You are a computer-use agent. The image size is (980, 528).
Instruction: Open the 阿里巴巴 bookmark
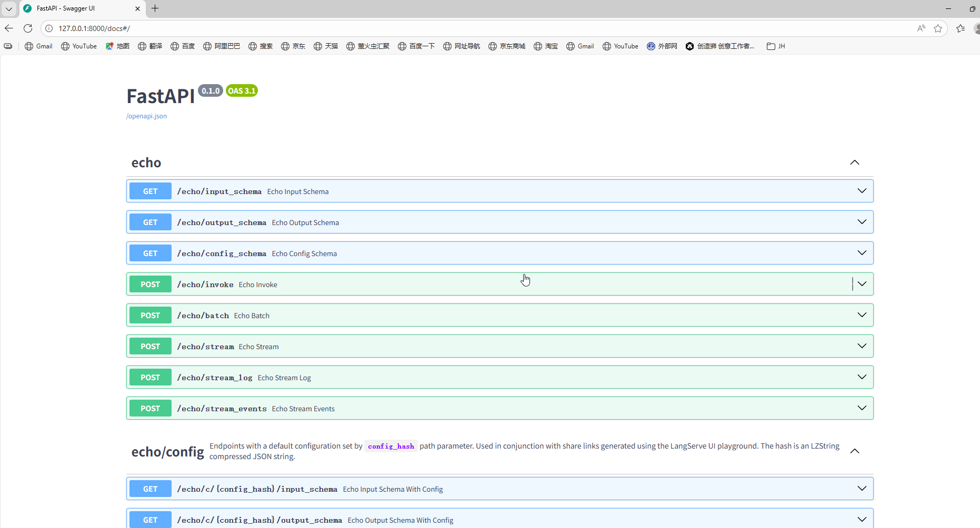click(222, 46)
